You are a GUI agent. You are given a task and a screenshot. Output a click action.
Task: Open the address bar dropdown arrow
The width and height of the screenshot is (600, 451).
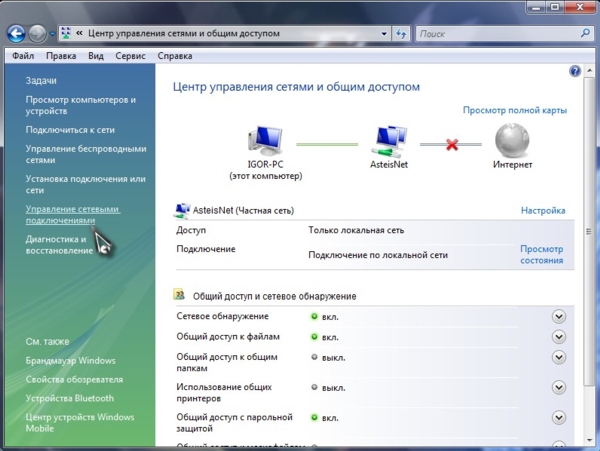pos(384,34)
